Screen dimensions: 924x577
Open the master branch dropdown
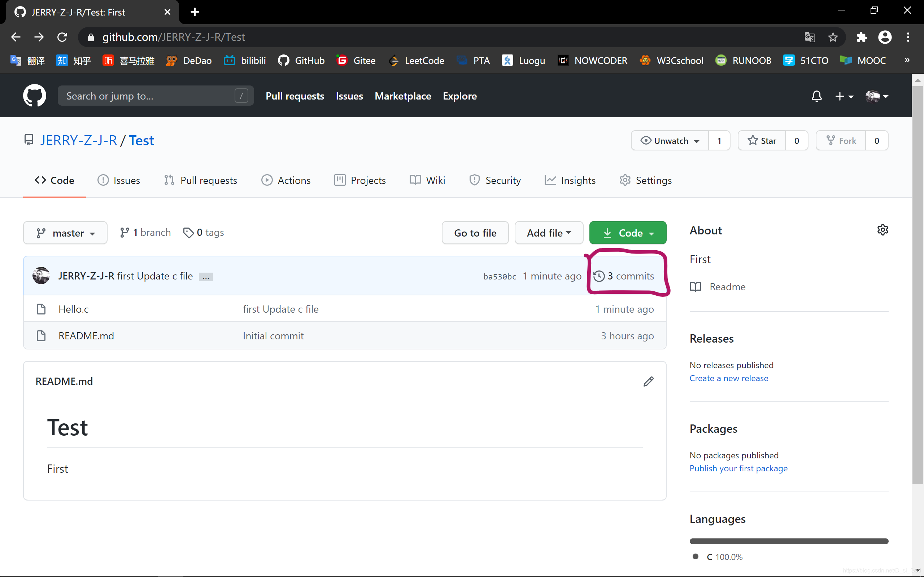pyautogui.click(x=65, y=233)
